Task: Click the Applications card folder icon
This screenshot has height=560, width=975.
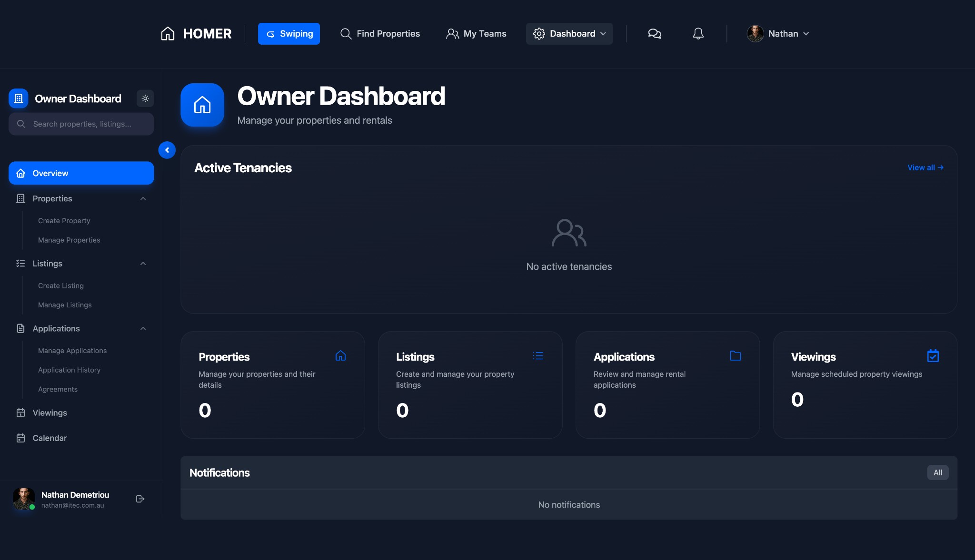Action: point(735,355)
